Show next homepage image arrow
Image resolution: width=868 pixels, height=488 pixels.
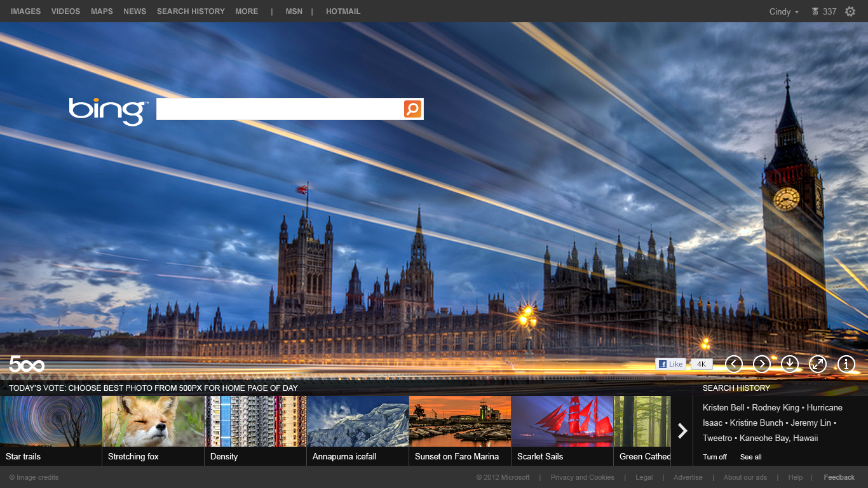762,364
